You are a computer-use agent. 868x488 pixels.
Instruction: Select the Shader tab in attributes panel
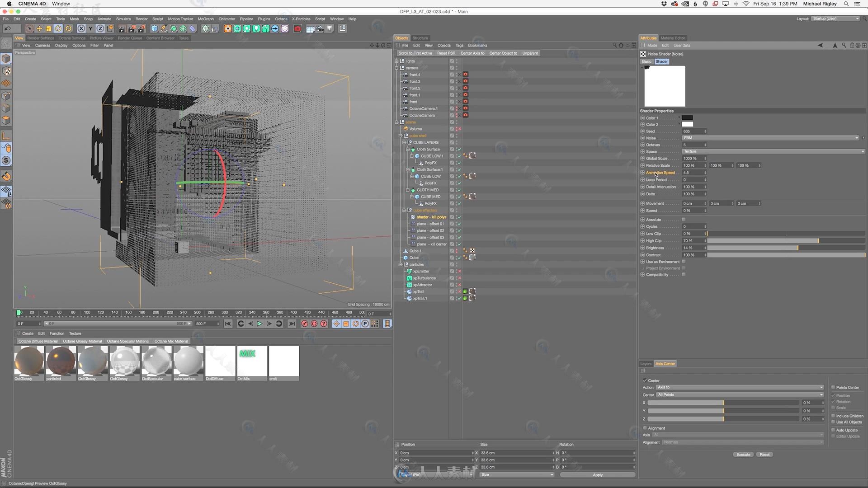tap(662, 61)
